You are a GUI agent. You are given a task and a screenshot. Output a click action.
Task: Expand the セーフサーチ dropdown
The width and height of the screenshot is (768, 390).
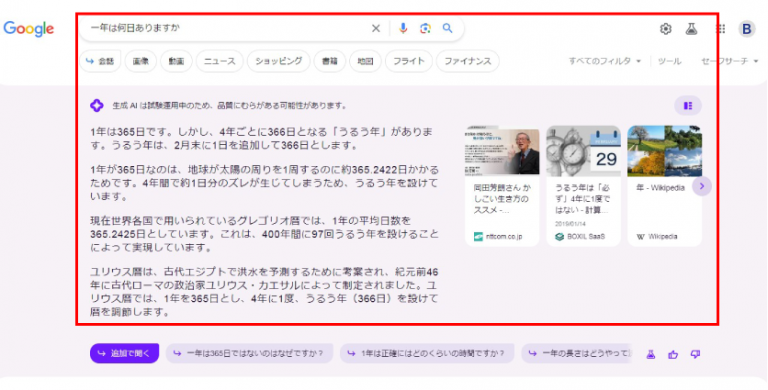pos(729,61)
